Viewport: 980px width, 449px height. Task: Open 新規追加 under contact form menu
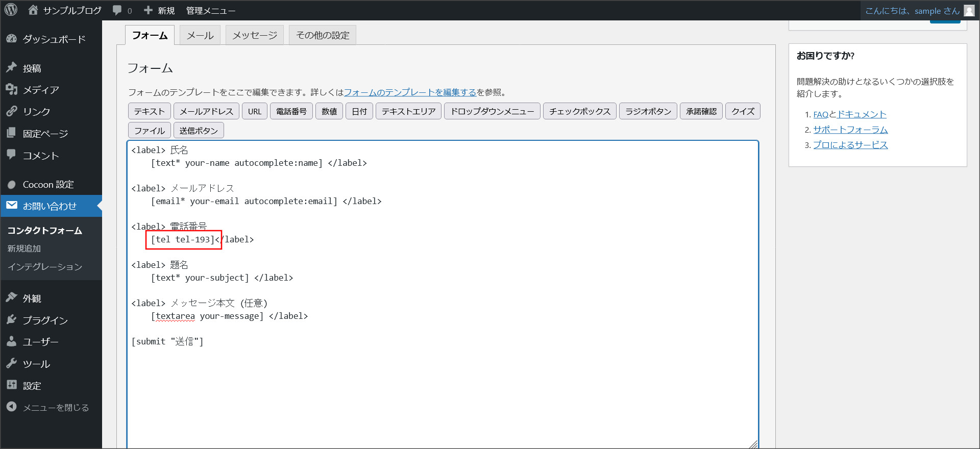tap(24, 248)
